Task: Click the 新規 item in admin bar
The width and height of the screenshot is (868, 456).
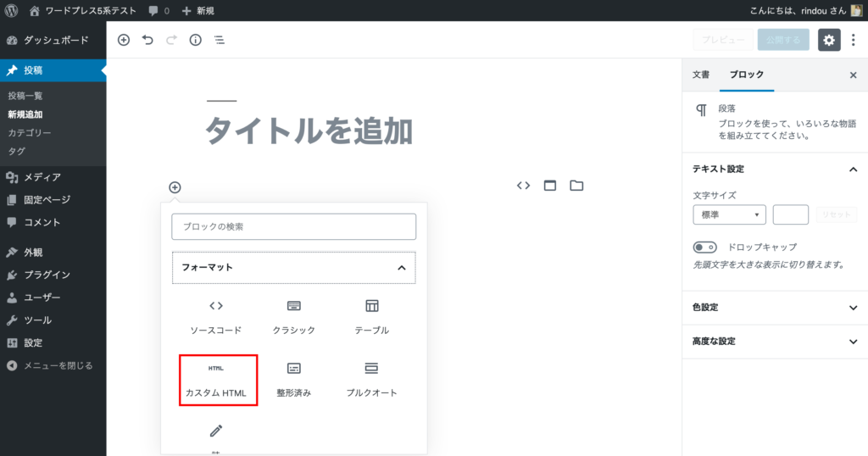Action: click(x=198, y=10)
